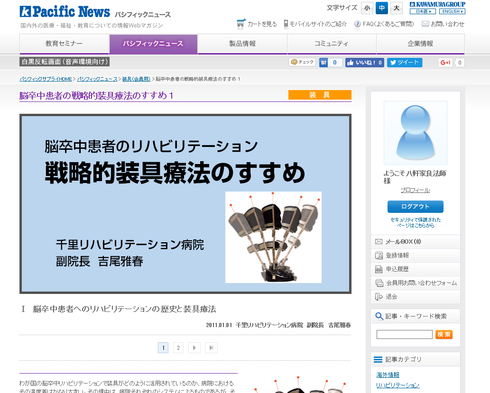The image size is (490, 393).
Task: Click the Pacific News logo
Action: pyautogui.click(x=65, y=12)
